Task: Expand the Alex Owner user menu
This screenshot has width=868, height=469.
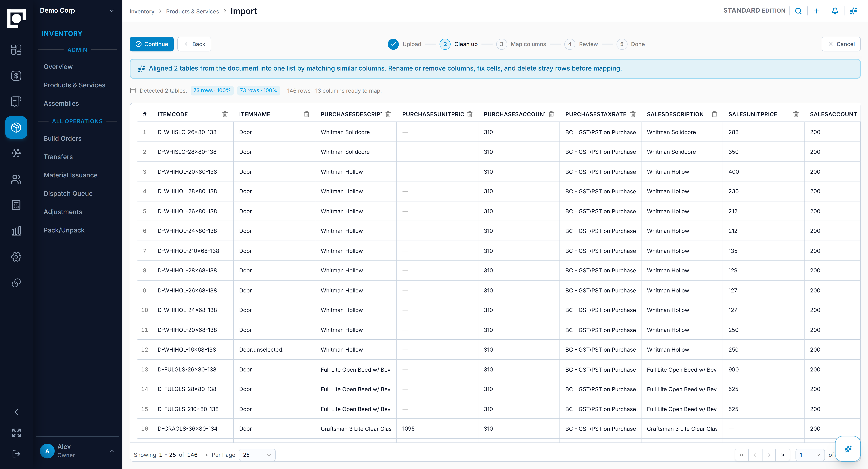Action: click(x=77, y=451)
